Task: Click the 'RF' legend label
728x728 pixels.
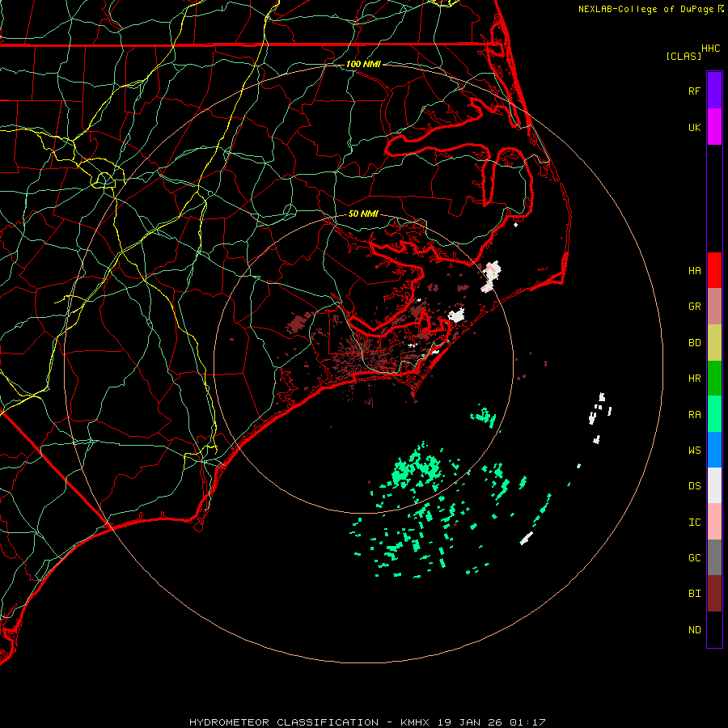Action: point(694,91)
